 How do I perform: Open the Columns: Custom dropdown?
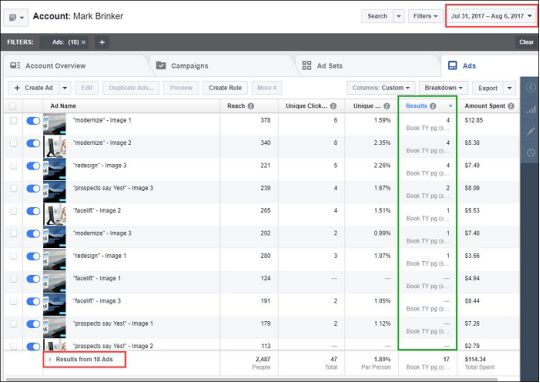click(381, 88)
